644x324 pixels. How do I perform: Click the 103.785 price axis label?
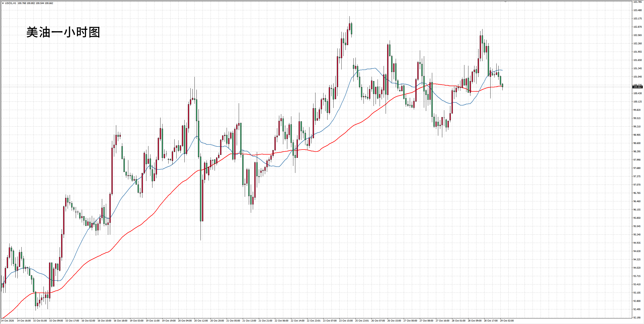637,2
